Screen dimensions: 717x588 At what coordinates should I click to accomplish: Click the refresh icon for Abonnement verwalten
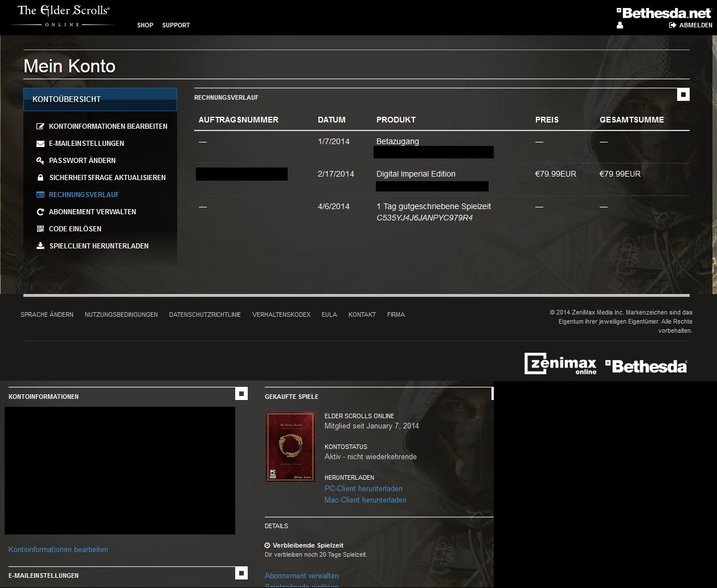point(40,212)
